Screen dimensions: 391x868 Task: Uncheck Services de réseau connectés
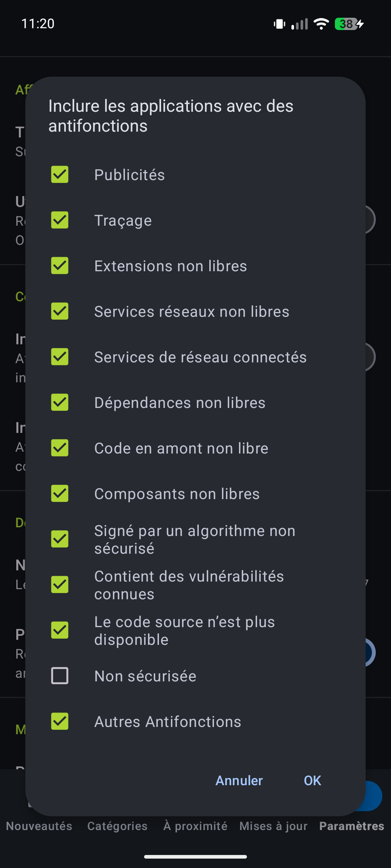[x=60, y=357]
